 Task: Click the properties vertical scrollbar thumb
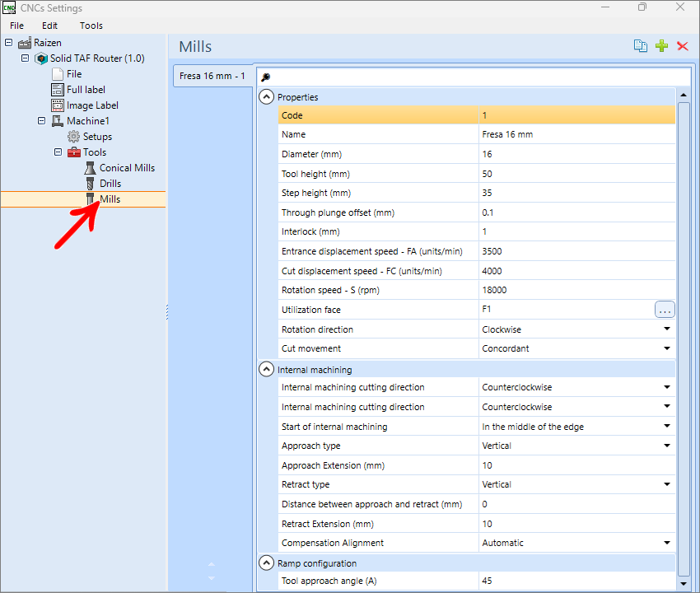point(684,339)
